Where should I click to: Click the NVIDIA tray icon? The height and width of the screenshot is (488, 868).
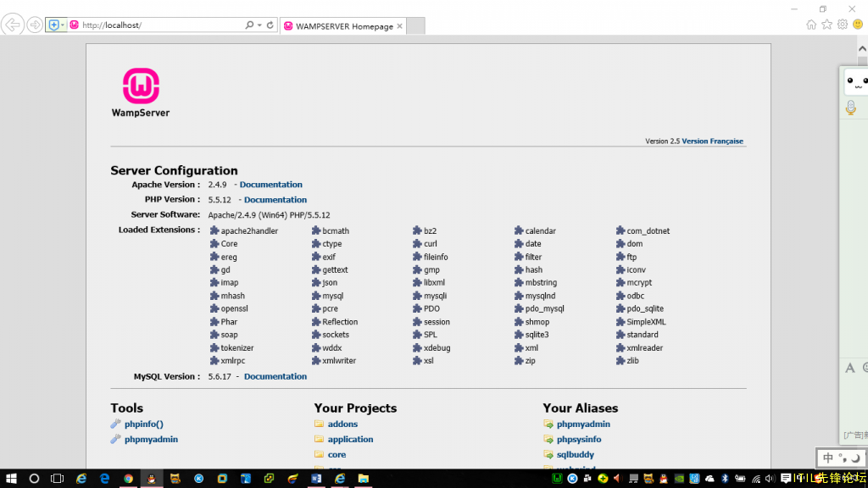[x=679, y=479]
